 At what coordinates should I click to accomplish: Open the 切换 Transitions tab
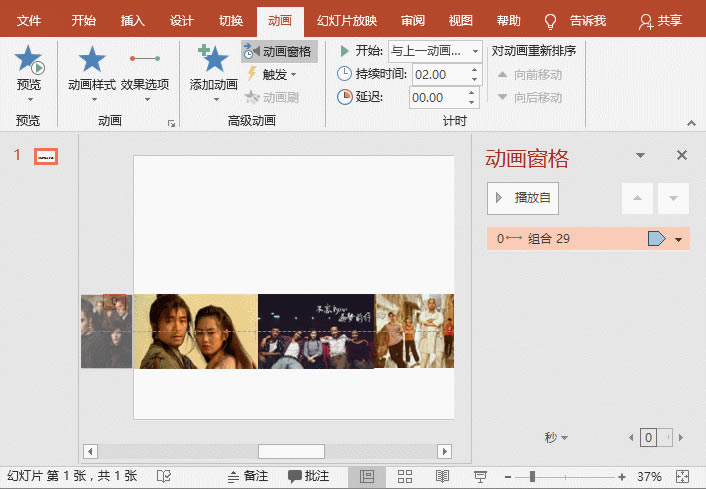tap(230, 21)
